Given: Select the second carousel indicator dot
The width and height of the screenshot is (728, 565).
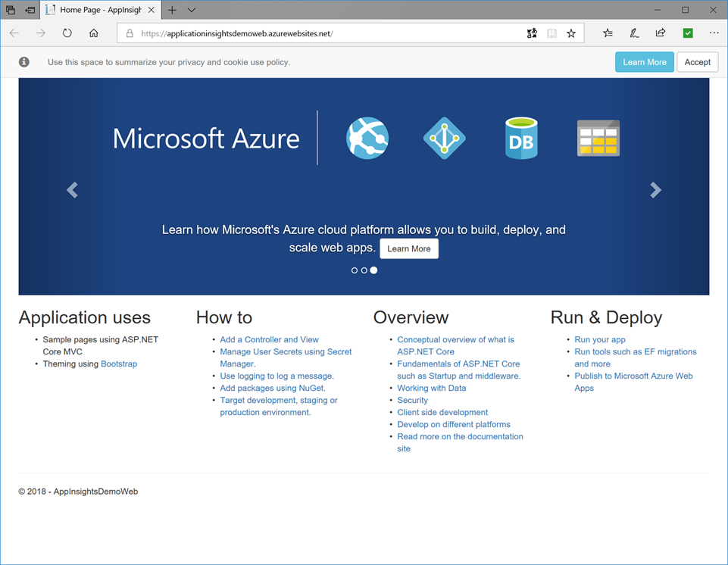Looking at the screenshot, I should pos(364,270).
